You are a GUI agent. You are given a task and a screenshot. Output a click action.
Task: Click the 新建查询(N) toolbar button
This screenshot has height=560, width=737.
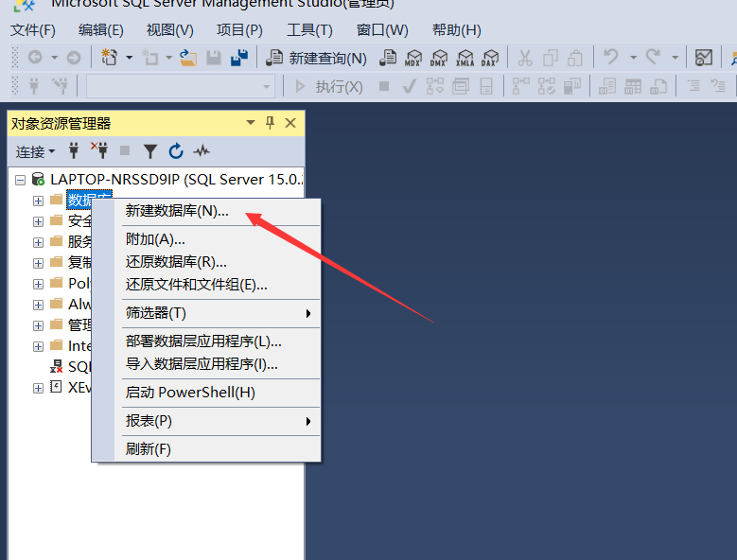316,58
